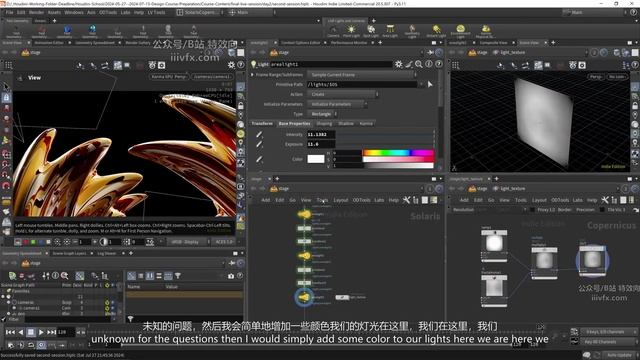This screenshot has width=640, height=360.
Task: Open the sRGB display colorspace dropdown
Action: 187,242
